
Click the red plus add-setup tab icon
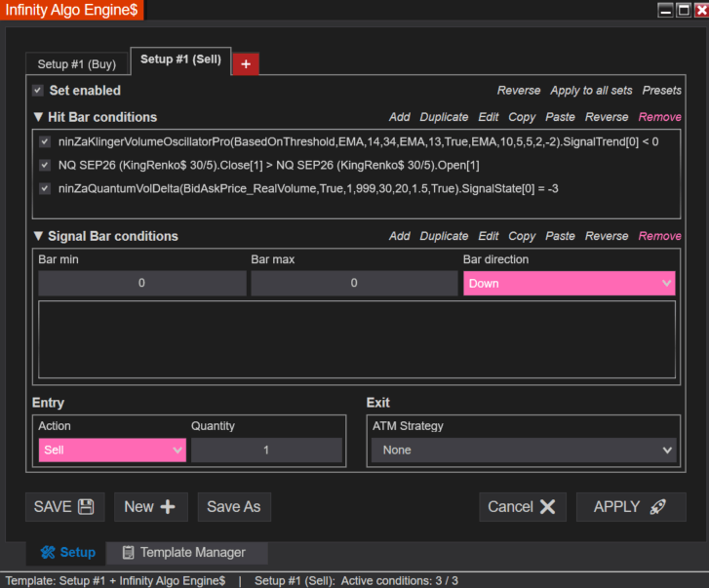pyautogui.click(x=246, y=64)
